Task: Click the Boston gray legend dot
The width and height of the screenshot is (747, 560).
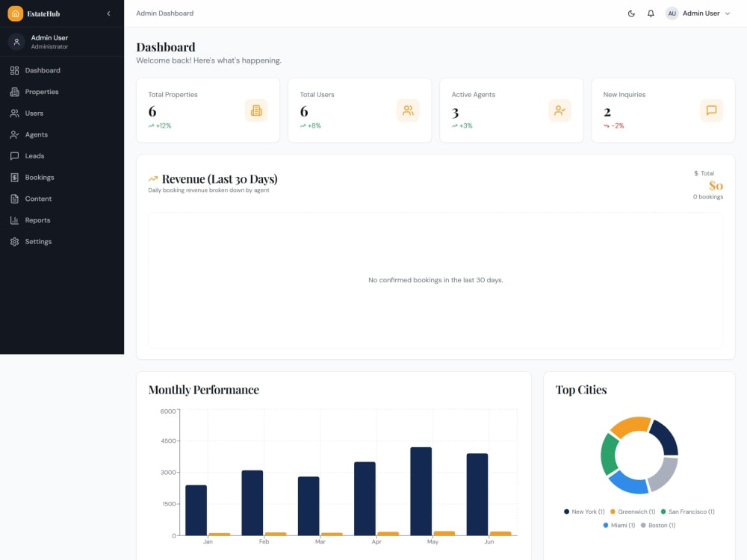Action: (643, 525)
